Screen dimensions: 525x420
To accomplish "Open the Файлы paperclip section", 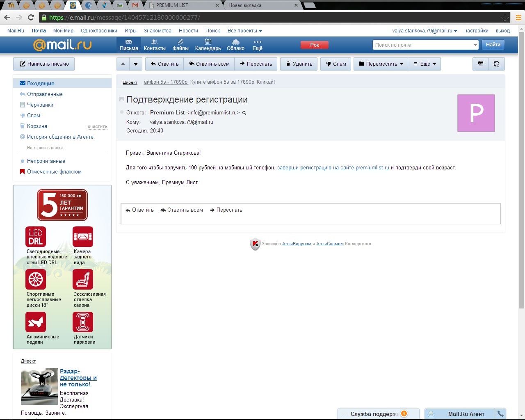I will pyautogui.click(x=180, y=45).
